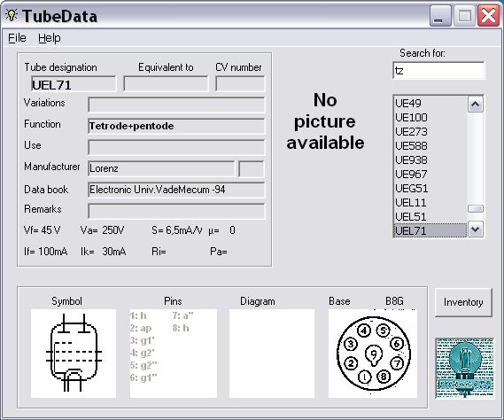Select UEL11 in the tube list
Image resolution: width=504 pixels, height=420 pixels.
point(430,202)
